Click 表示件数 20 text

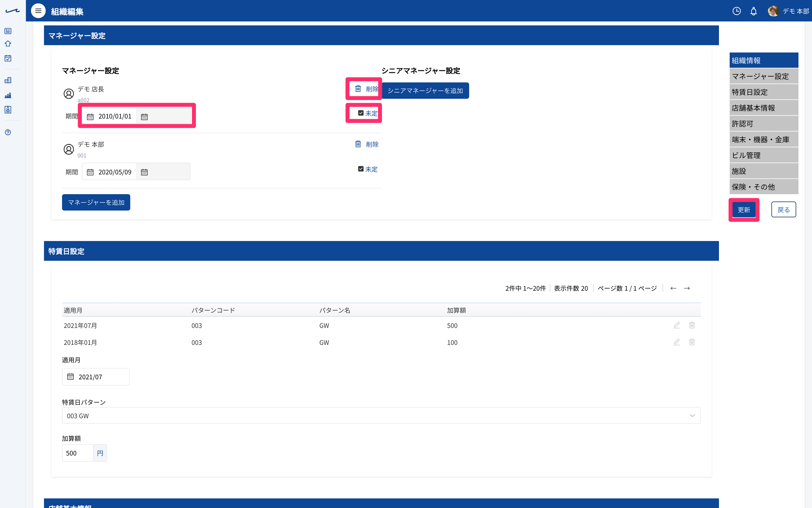click(x=571, y=288)
